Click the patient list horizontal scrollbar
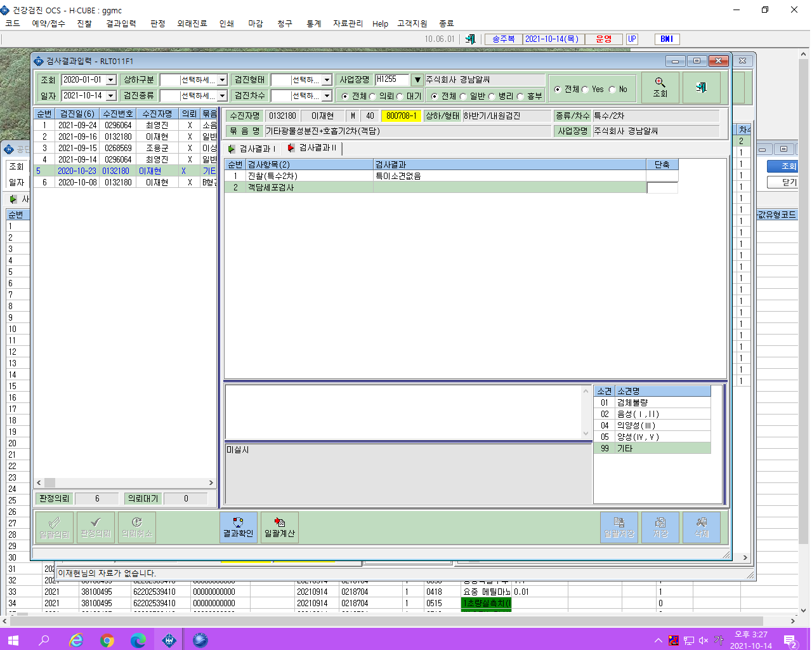Image resolution: width=812 pixels, height=650 pixels. (x=125, y=482)
